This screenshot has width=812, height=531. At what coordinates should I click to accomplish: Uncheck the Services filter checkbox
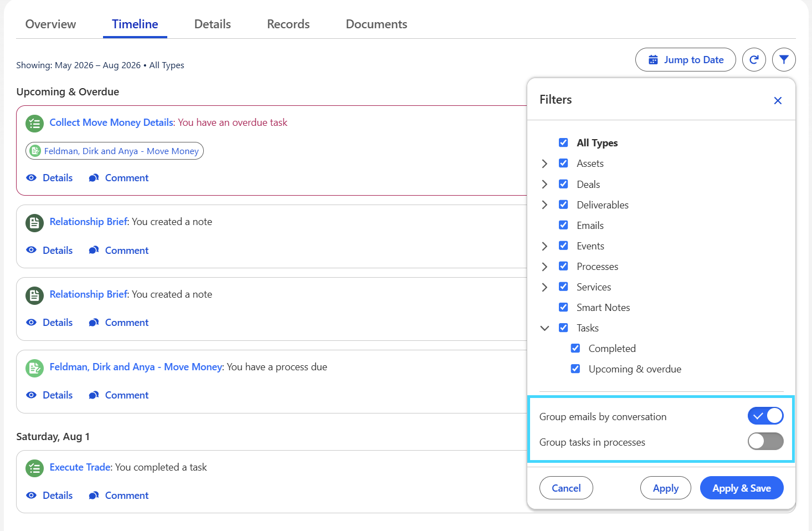(563, 287)
